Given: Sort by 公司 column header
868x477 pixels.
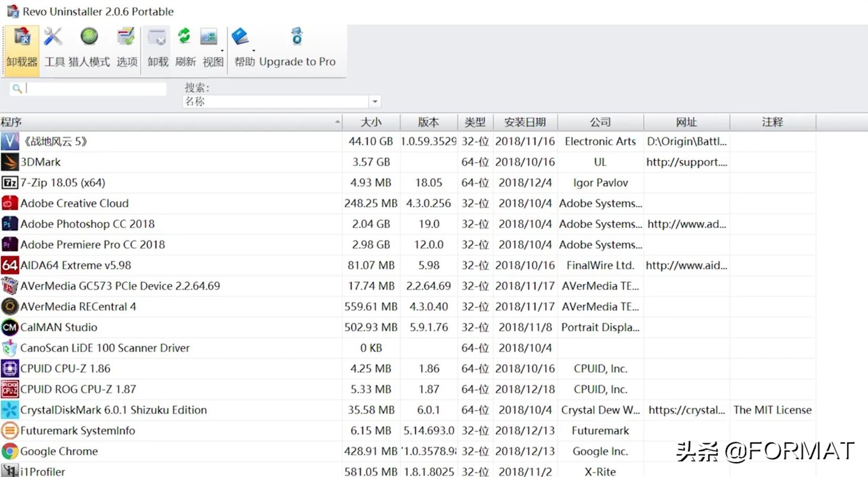Looking at the screenshot, I should (x=600, y=122).
